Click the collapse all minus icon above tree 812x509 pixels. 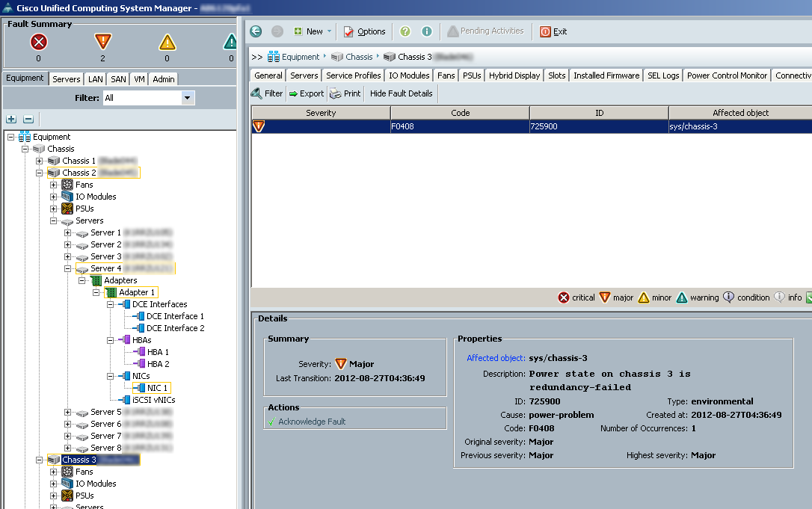(28, 120)
